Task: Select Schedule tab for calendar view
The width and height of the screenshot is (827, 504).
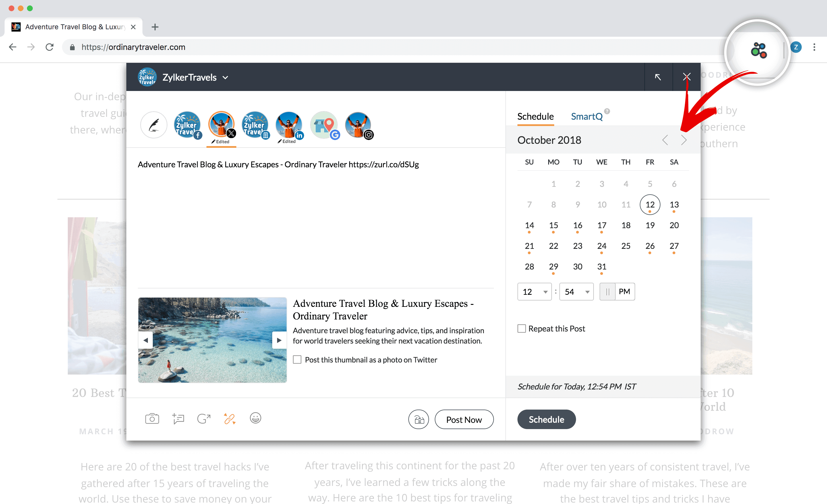Action: pos(535,116)
